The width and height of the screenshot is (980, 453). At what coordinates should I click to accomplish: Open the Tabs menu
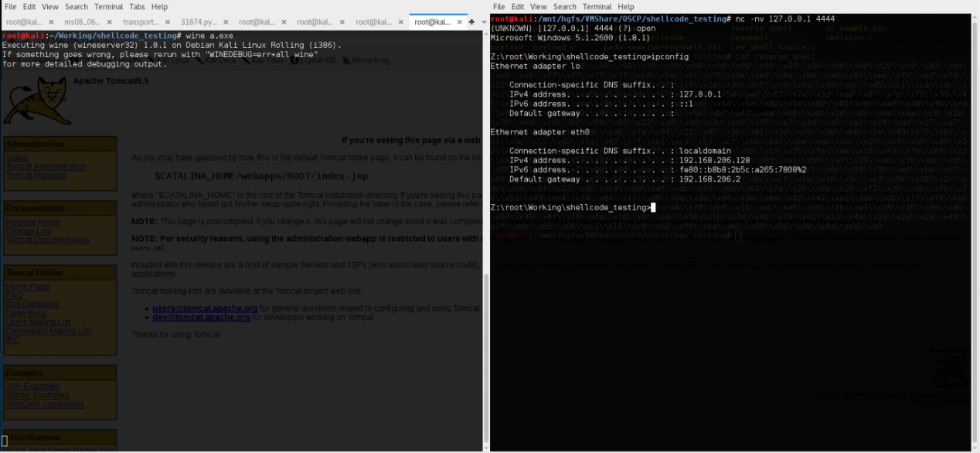[138, 6]
